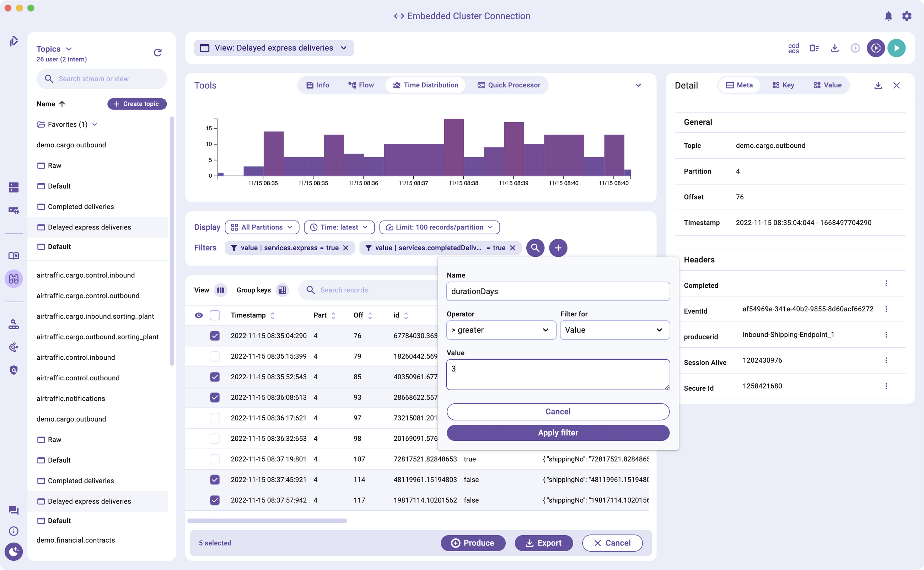Screen dimensions: 924x570
Task: Open the All Partitions dropdown
Action: [x=262, y=227]
